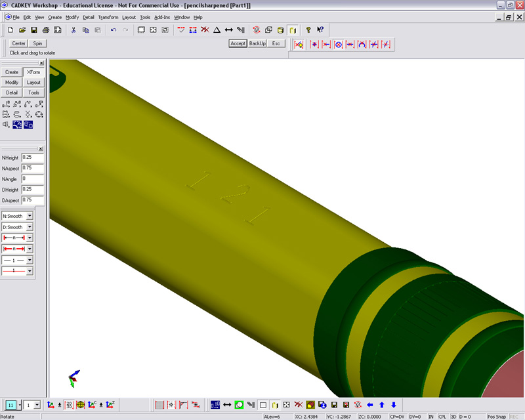525x420 pixels.
Task: Click the yellow question mark Help icon
Action: click(x=308, y=30)
